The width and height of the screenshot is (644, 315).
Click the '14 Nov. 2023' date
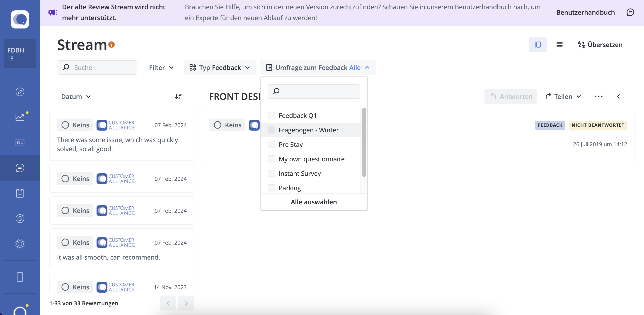tap(170, 287)
